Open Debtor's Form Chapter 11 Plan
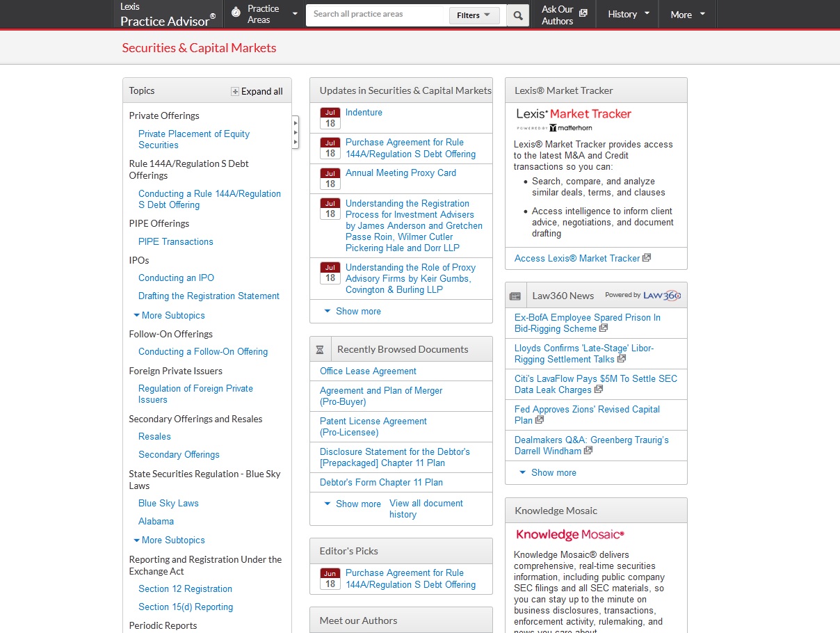The height and width of the screenshot is (633, 840). 381,482
